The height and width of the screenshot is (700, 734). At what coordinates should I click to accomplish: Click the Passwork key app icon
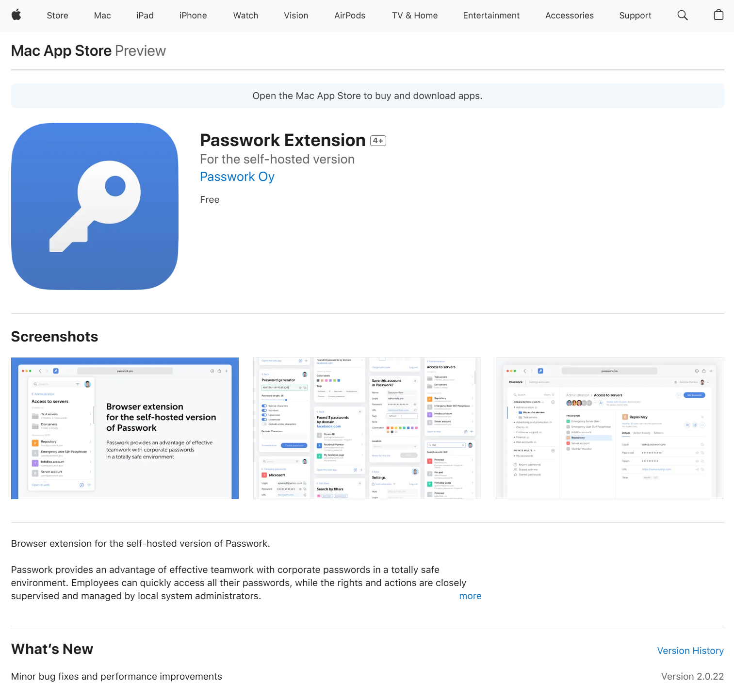click(95, 206)
